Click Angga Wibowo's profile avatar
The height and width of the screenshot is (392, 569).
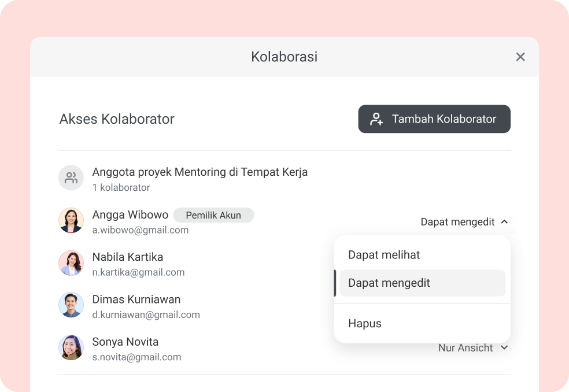point(71,220)
